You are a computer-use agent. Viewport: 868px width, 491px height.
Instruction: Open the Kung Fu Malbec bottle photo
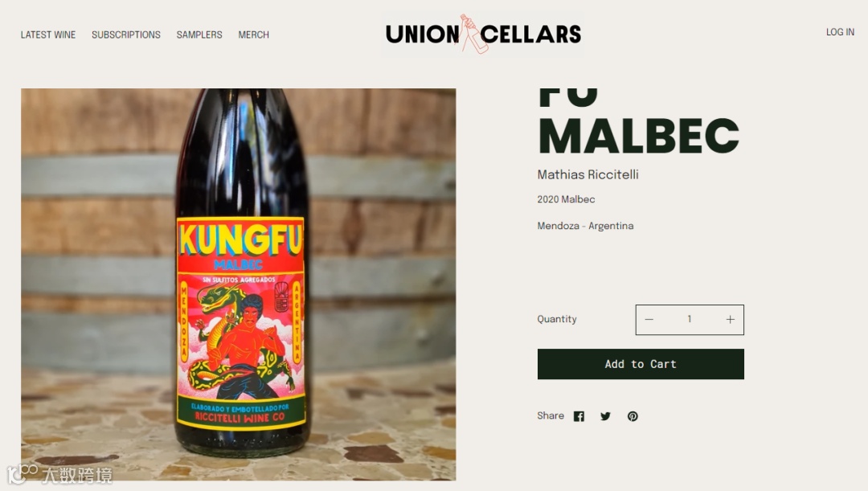pyautogui.click(x=239, y=284)
